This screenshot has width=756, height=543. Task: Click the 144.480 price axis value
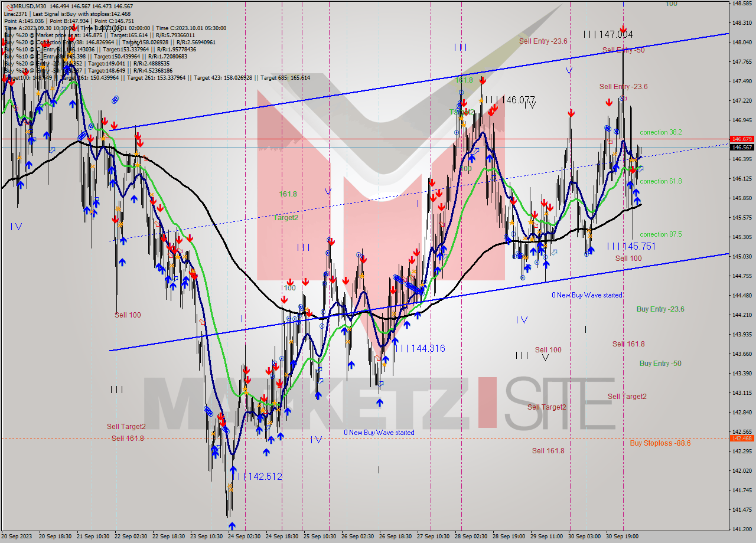point(742,295)
